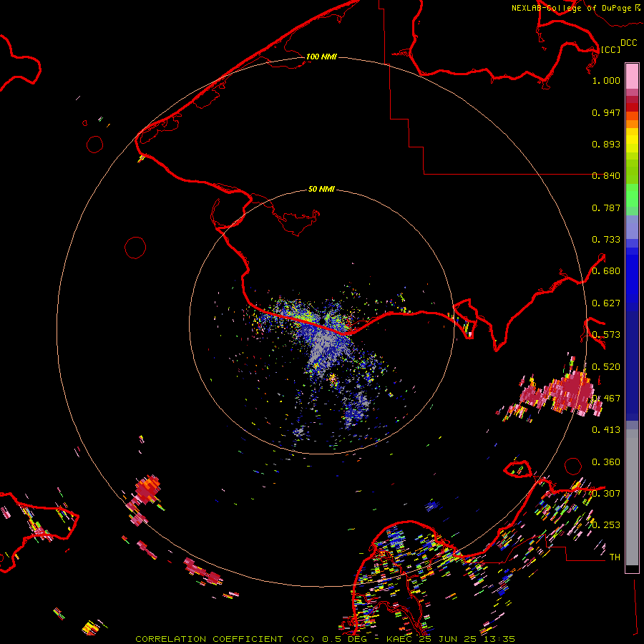Select the 1.000 color scale value

(606, 80)
